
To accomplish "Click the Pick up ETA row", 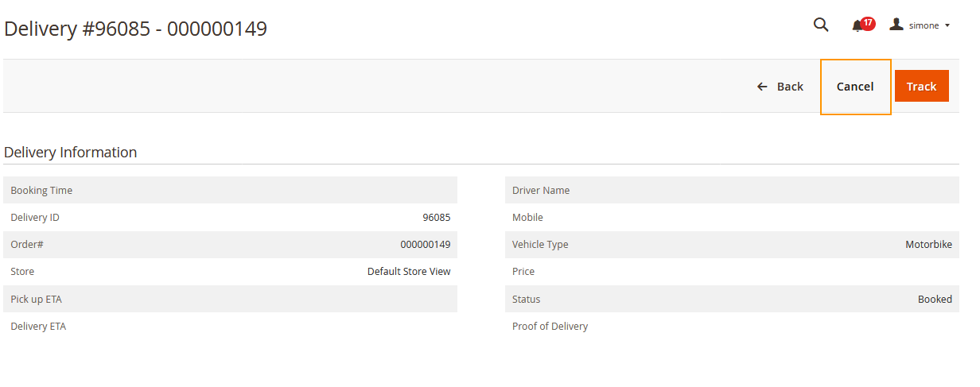I will pyautogui.click(x=231, y=300).
